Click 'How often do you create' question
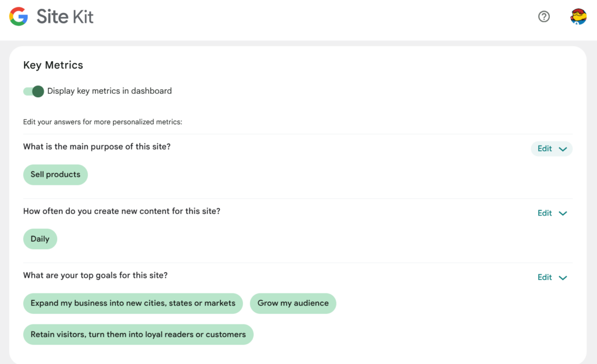The image size is (597, 364). coord(121,211)
